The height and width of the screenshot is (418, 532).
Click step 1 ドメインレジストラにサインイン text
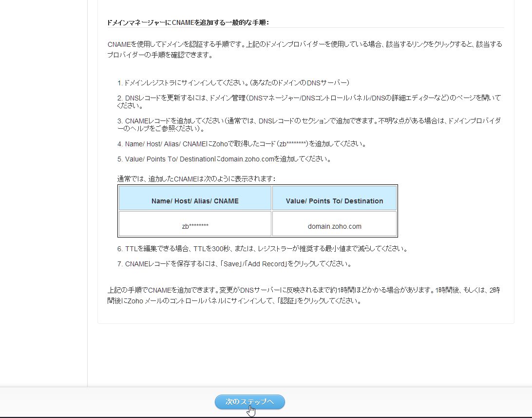(233, 82)
